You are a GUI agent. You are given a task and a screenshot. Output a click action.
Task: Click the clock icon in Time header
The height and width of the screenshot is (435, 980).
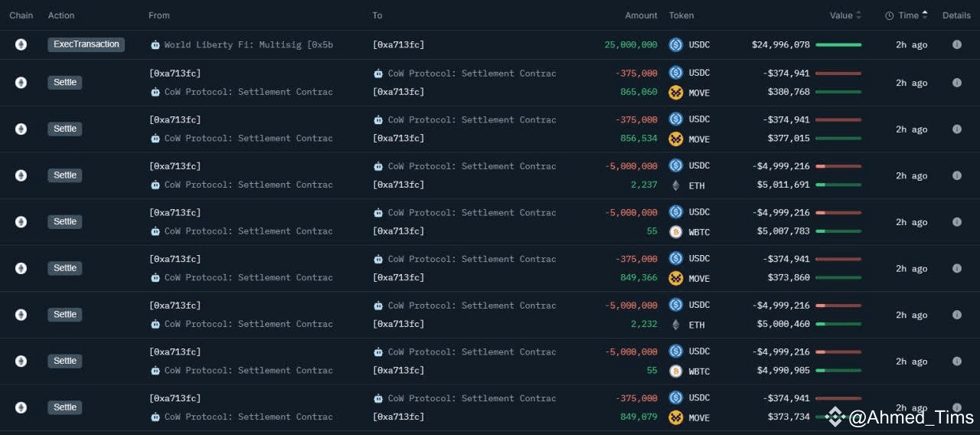[890, 15]
